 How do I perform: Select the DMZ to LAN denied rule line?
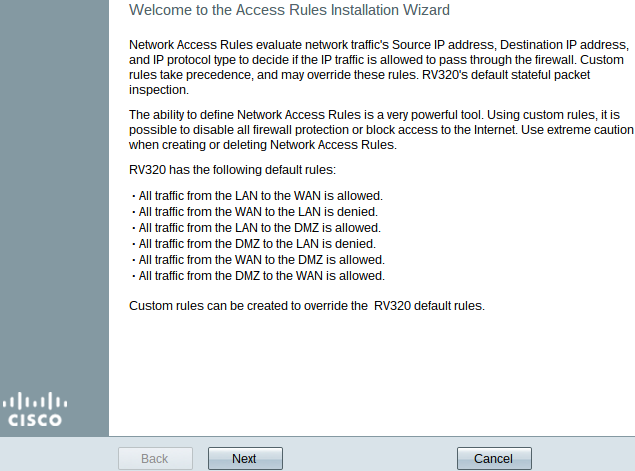(257, 244)
